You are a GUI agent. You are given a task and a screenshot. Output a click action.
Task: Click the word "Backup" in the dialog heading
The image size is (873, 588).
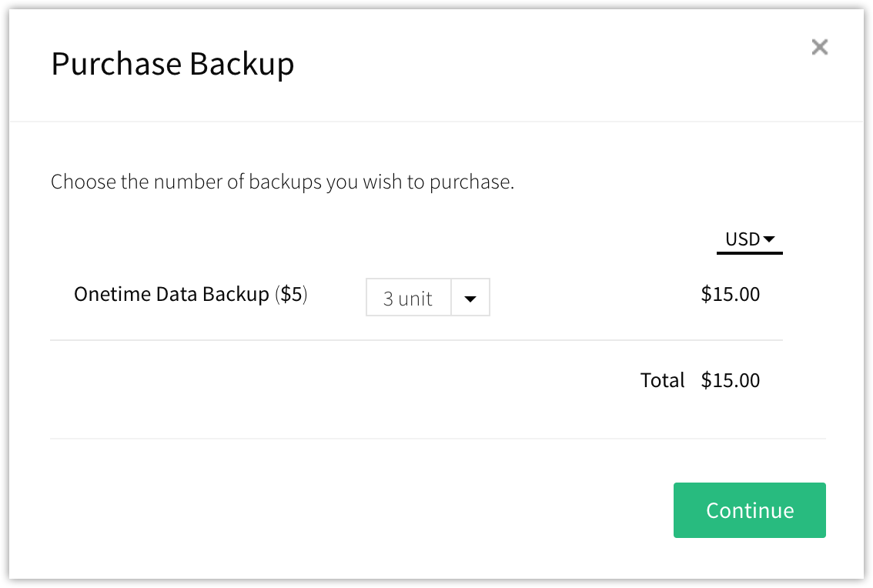(x=242, y=64)
